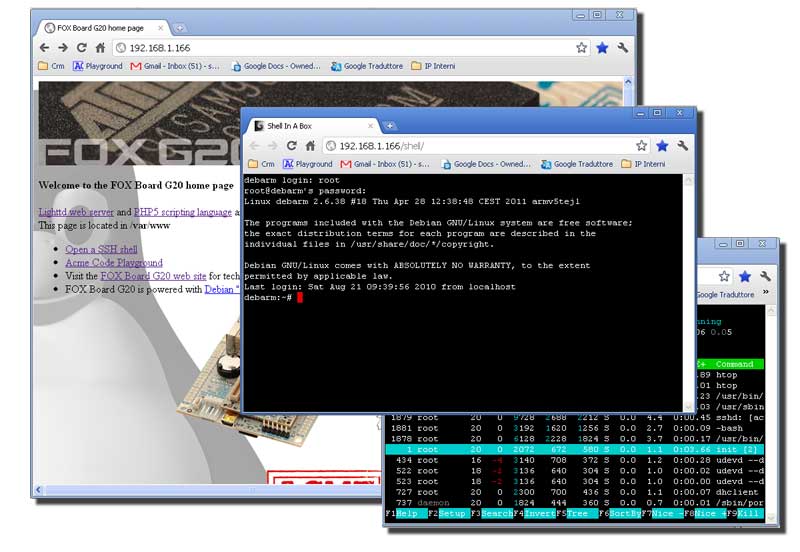Open new tab beside Shell In A Box tab
Viewport: 800px width, 552px height.
[x=390, y=126]
